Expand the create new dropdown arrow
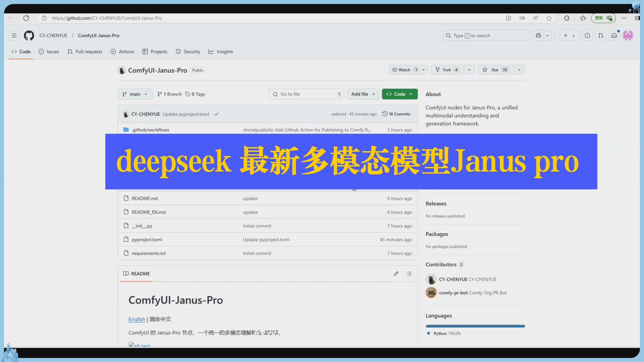The image size is (644, 362). [x=574, y=36]
